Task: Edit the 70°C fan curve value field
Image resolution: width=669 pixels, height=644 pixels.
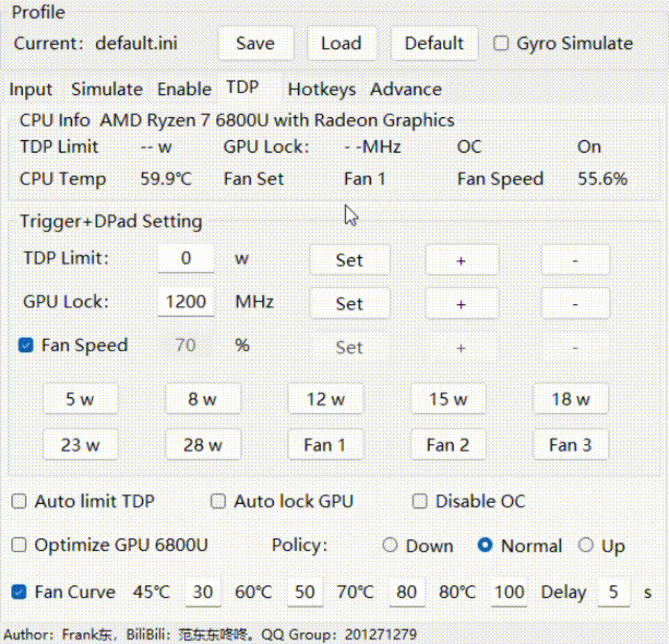Action: coord(406,592)
